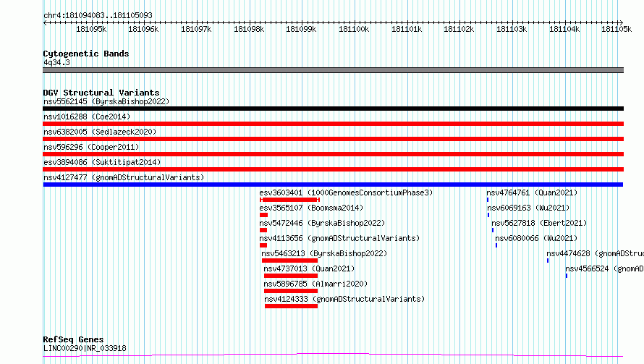Screen dimensions: 644x364
Task: Click the 181102k ruler label
Action: (459, 29)
